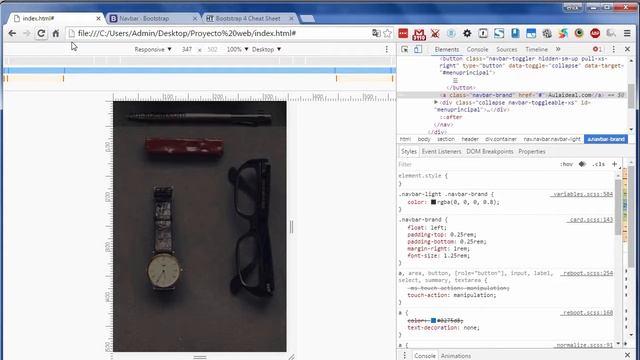Select the header breadcrumb item

(x=470, y=139)
